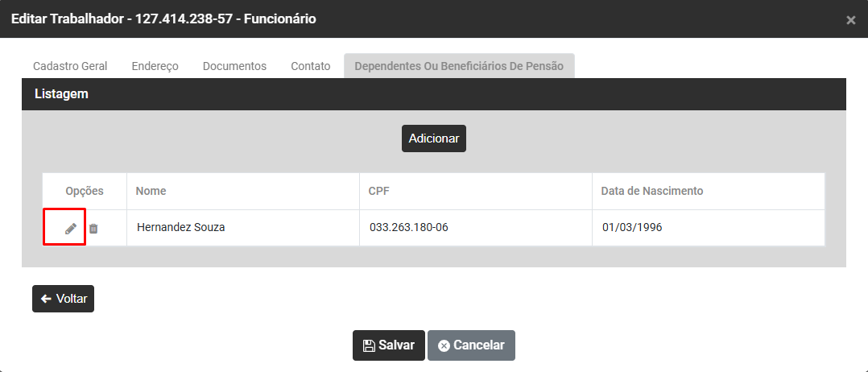The width and height of the screenshot is (868, 372).
Task: Click the Opções column header
Action: (85, 191)
